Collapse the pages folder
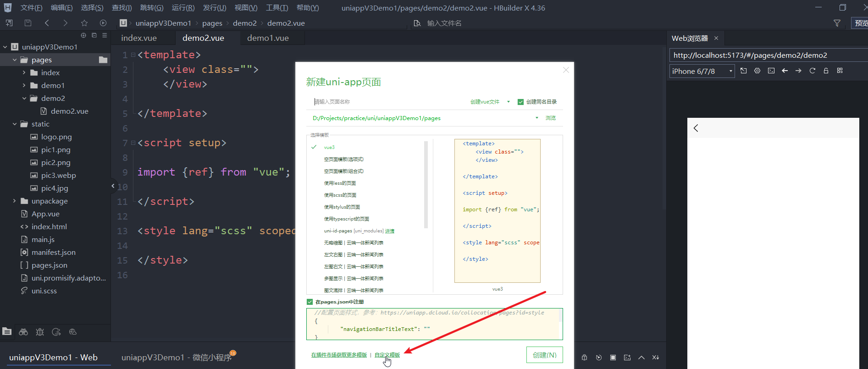 (x=15, y=60)
